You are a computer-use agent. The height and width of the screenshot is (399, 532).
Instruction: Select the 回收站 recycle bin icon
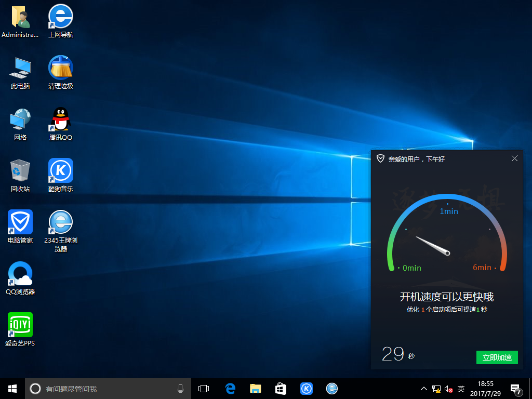pyautogui.click(x=20, y=176)
